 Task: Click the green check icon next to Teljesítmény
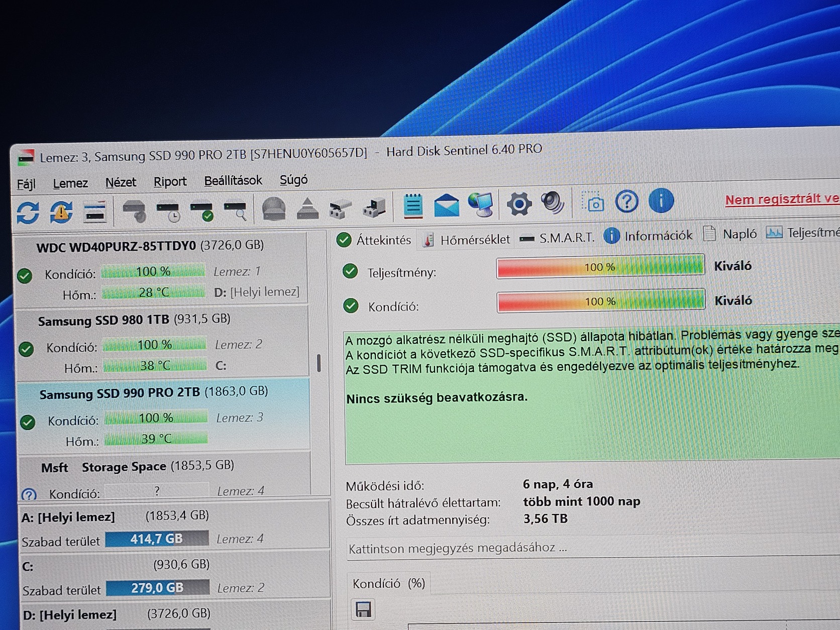pos(350,272)
